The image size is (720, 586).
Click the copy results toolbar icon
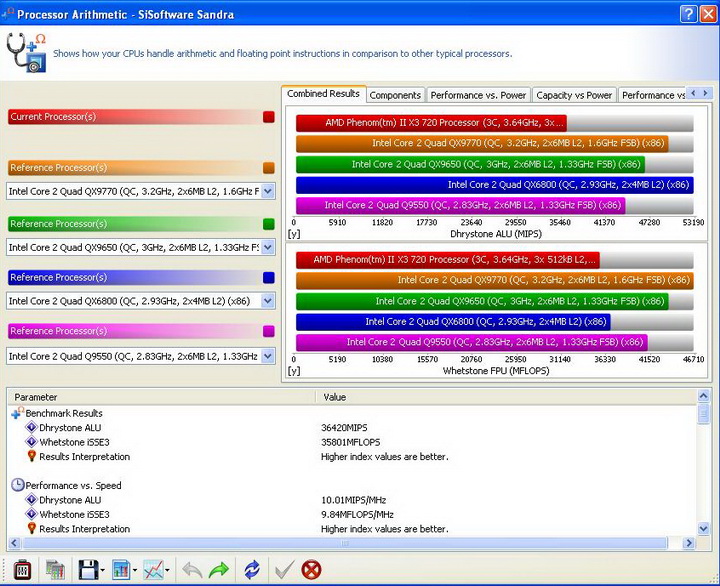(55, 570)
